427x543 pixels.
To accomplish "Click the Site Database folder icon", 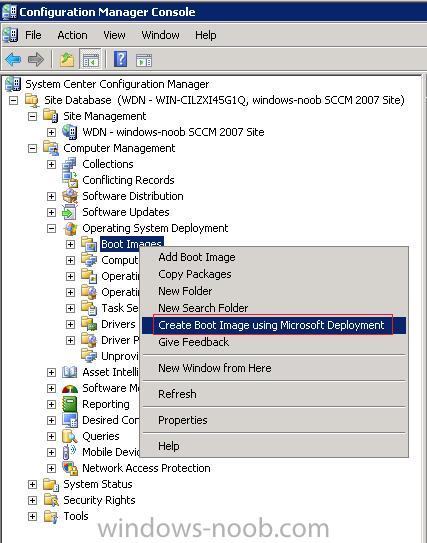I will coord(32,100).
